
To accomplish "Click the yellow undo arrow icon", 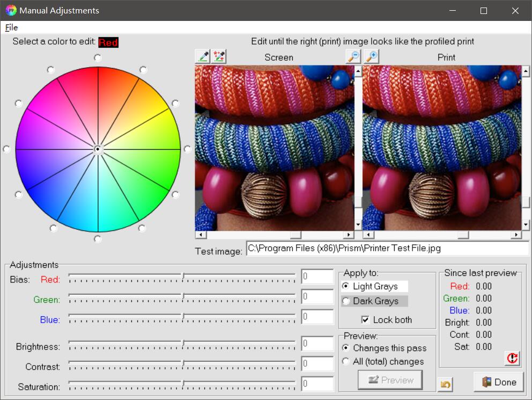I will [445, 384].
